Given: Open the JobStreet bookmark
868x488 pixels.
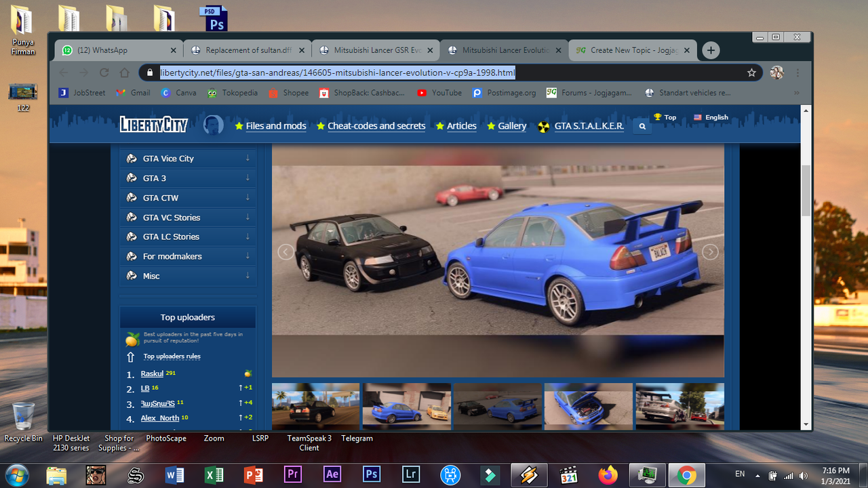Looking at the screenshot, I should pyautogui.click(x=82, y=93).
